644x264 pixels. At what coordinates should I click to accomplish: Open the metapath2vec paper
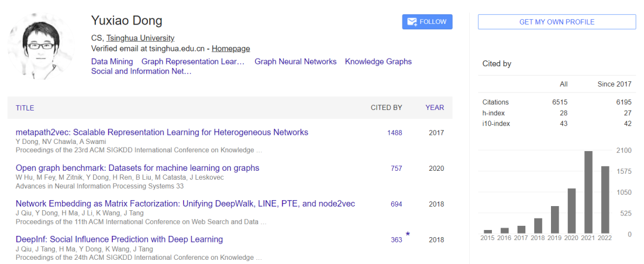click(x=162, y=133)
